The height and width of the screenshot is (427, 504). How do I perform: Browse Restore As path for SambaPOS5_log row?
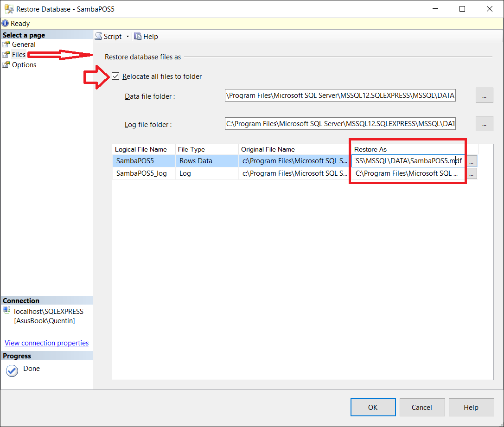click(x=472, y=174)
